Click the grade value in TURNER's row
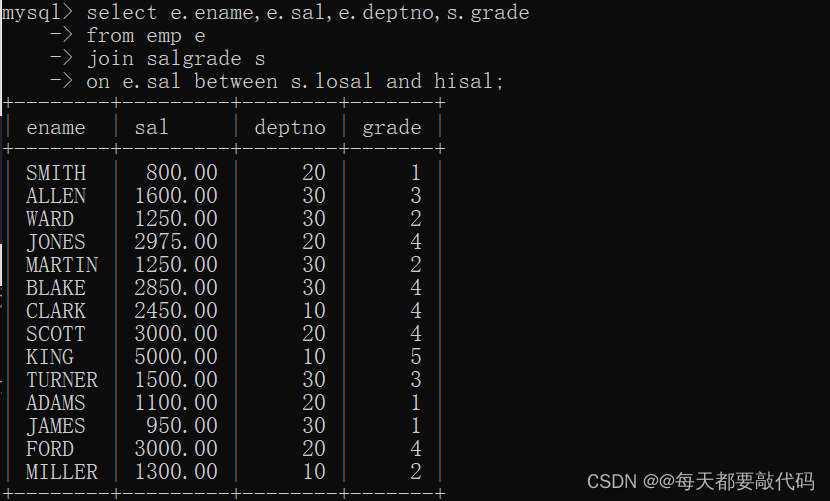830x501 pixels. point(416,380)
